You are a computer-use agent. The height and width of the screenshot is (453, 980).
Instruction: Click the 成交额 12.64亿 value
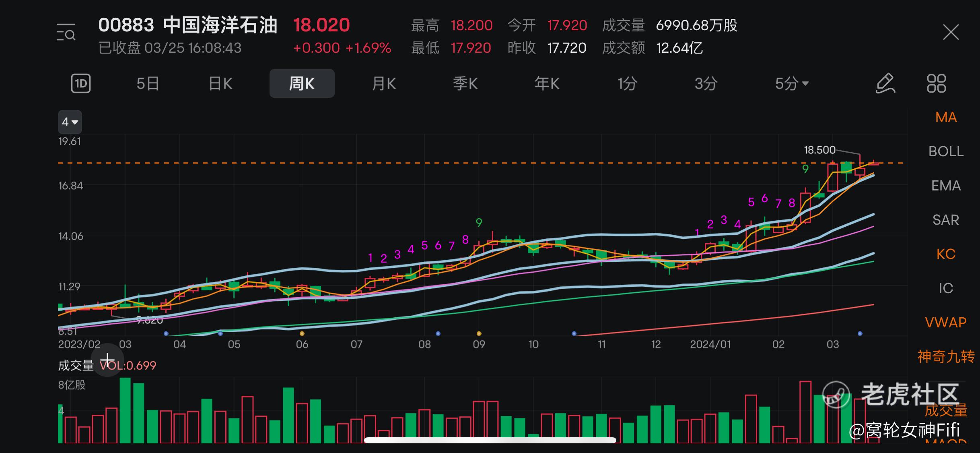tap(679, 48)
